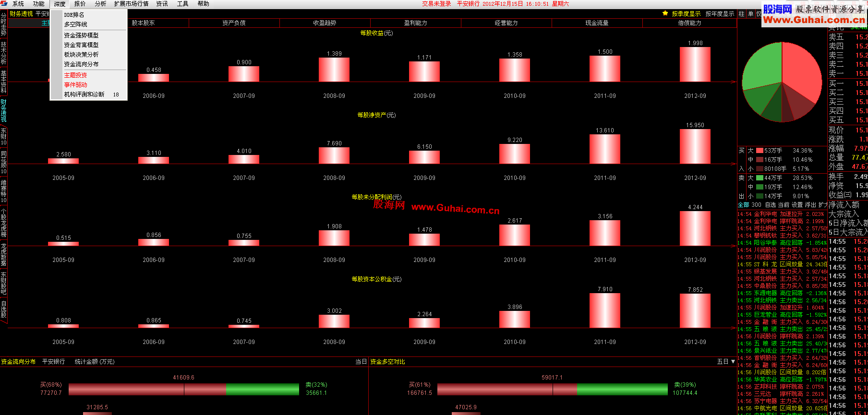
Task: Open the 报价 menu
Action: pos(80,4)
